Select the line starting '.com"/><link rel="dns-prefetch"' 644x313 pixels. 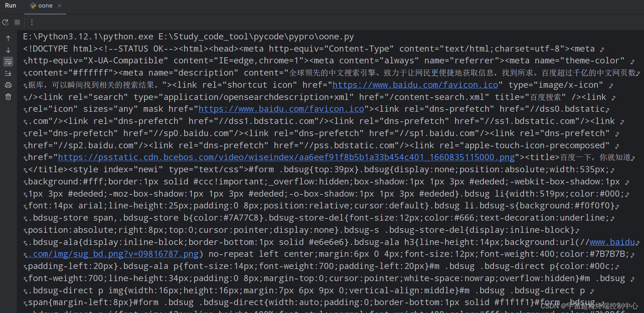point(321,121)
